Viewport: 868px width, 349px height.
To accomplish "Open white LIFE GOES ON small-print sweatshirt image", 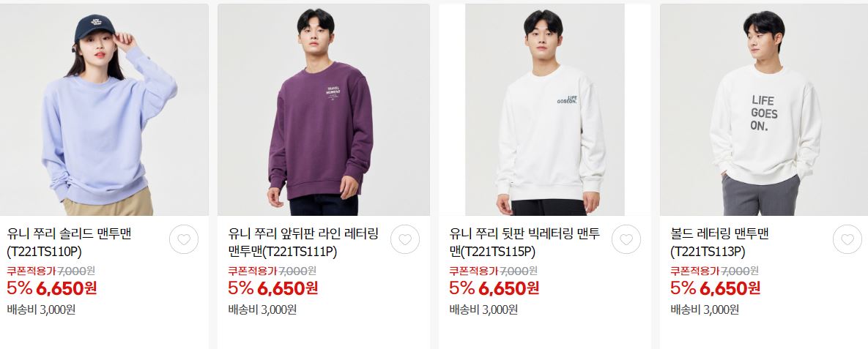I will pyautogui.click(x=545, y=110).
